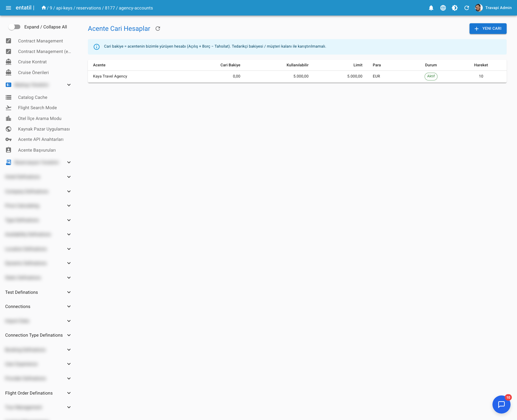Image resolution: width=517 pixels, height=420 pixels.
Task: Go to home via breadcrumb icon
Action: pyautogui.click(x=44, y=8)
